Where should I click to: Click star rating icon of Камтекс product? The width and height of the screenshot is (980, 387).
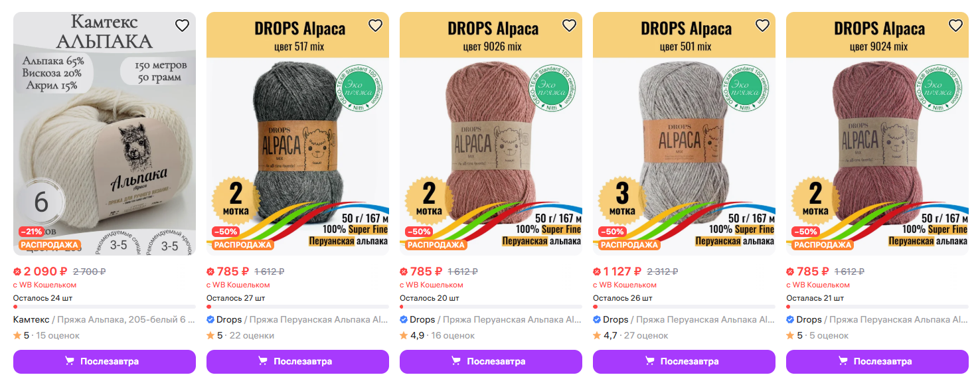click(17, 335)
